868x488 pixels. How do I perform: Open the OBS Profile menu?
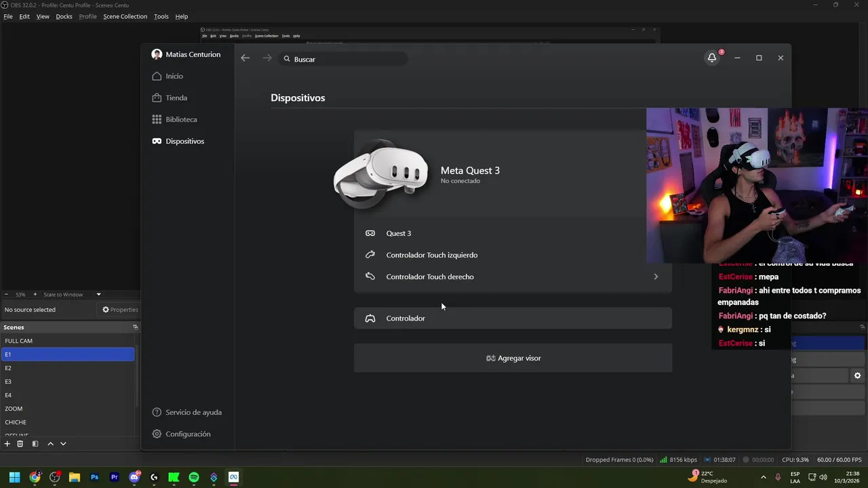(x=88, y=16)
